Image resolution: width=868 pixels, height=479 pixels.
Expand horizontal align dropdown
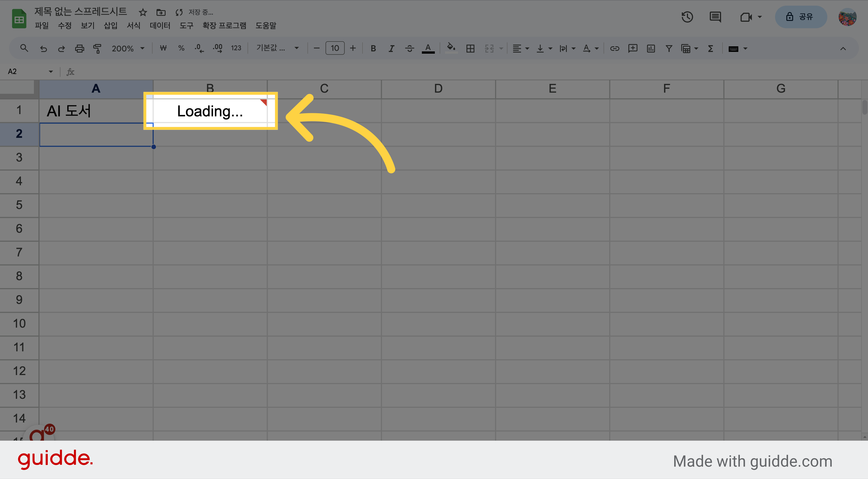(x=520, y=49)
